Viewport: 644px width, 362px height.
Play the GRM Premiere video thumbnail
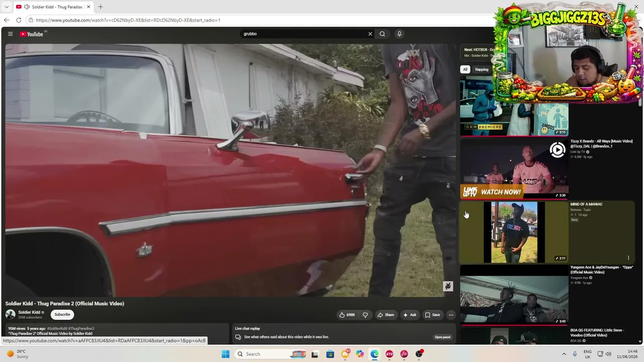514,107
